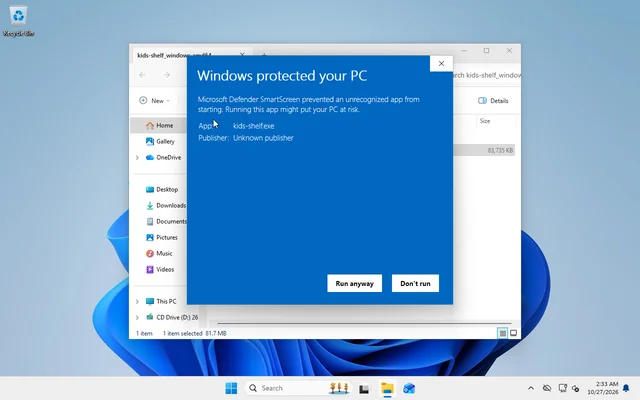Click the Back arrow in File Explorer
640x400 pixels.
coord(142,75)
